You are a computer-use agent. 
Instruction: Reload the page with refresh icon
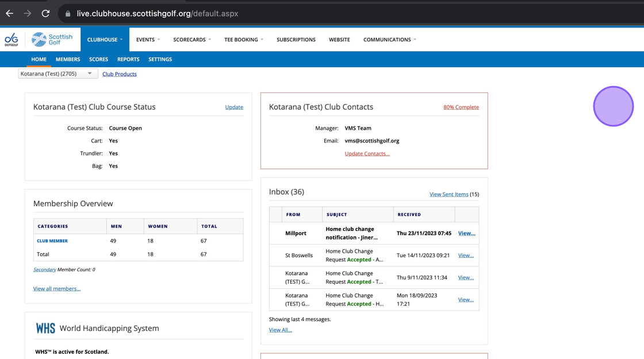(45, 13)
